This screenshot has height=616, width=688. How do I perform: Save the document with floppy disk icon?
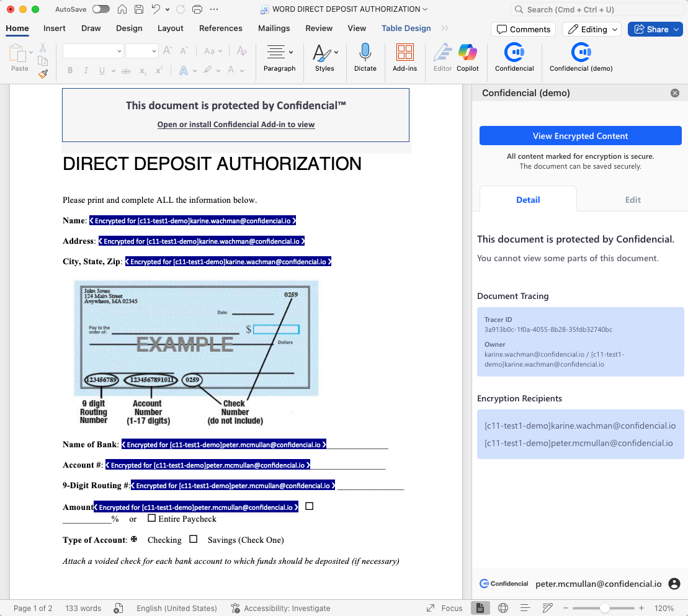[x=138, y=9]
